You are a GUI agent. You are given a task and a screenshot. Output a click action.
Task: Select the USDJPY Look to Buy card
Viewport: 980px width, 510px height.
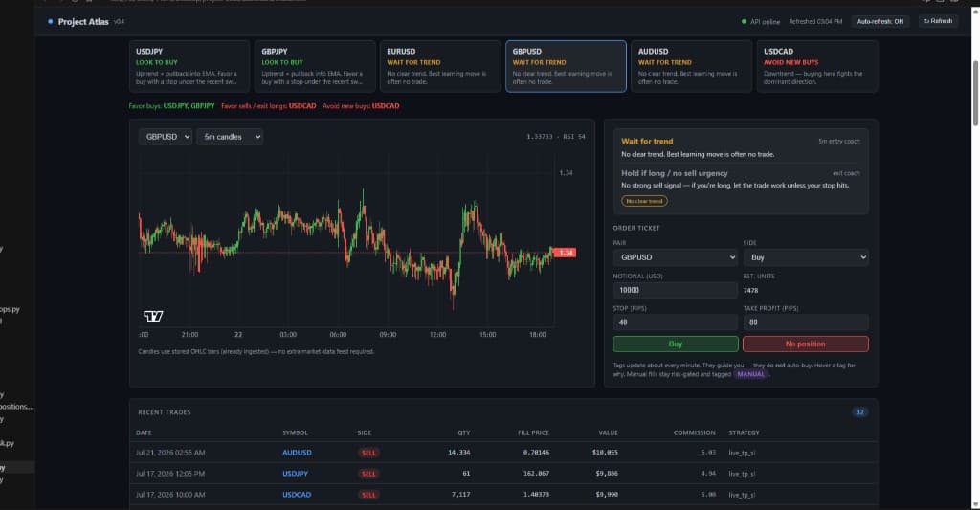click(189, 66)
